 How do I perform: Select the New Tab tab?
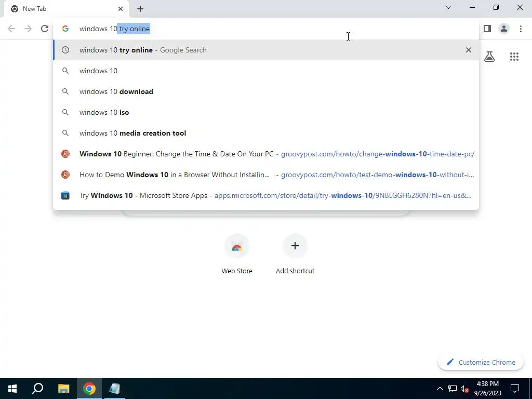[x=66, y=9]
